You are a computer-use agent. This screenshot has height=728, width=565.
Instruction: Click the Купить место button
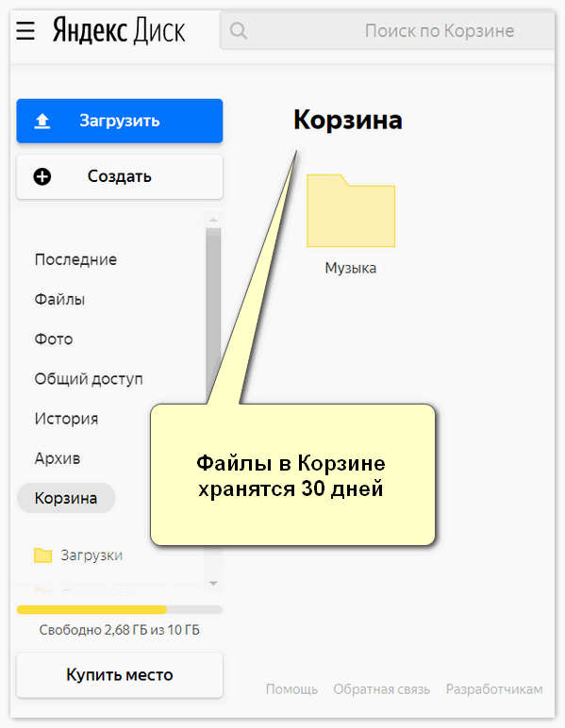click(120, 674)
